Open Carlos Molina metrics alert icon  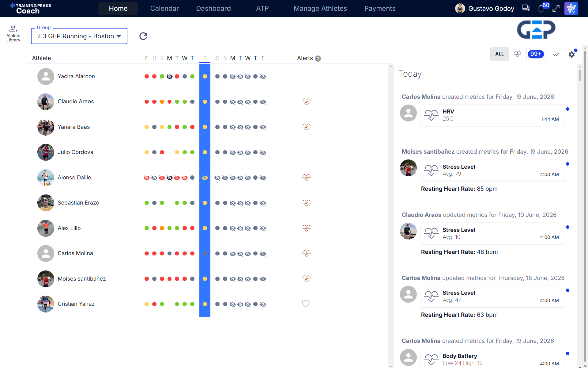(306, 253)
